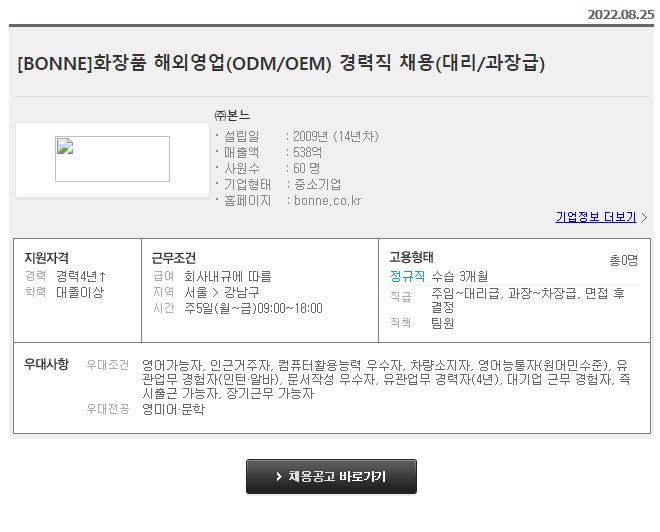660x532 pixels.
Task: Click the 정규직 employment type label
Action: (x=407, y=277)
